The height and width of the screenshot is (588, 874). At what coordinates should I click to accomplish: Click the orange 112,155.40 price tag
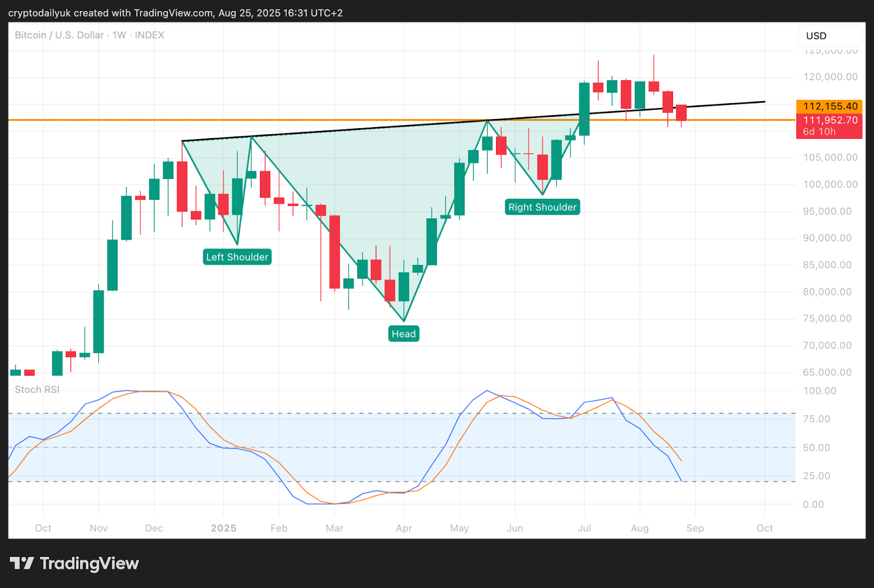coord(830,106)
